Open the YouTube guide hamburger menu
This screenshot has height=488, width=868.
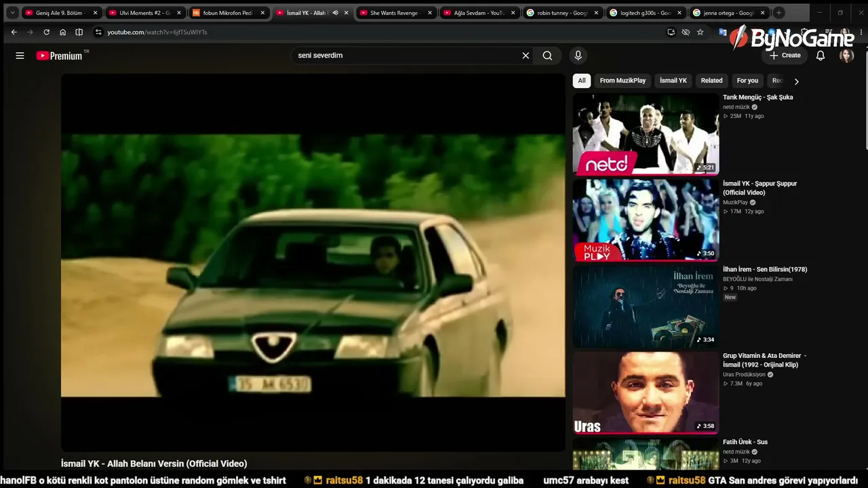pyautogui.click(x=20, y=56)
